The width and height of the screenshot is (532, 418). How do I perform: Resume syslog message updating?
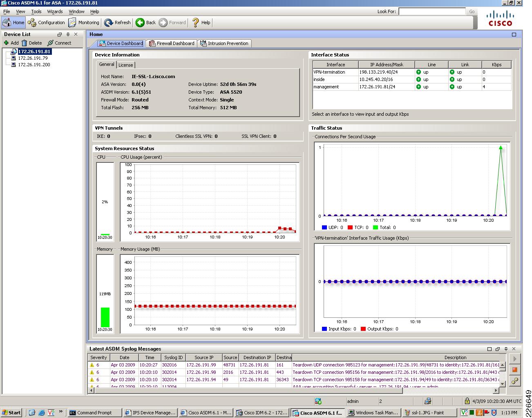(x=515, y=359)
